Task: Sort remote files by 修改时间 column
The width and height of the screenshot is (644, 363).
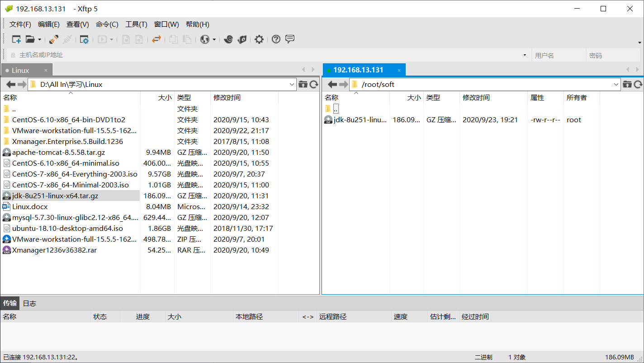Action: pyautogui.click(x=493, y=98)
